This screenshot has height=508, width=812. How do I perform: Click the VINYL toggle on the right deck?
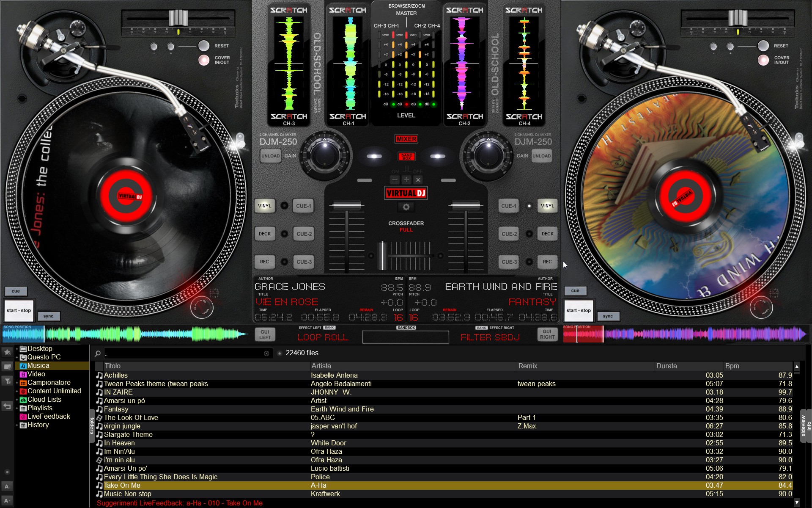pyautogui.click(x=546, y=206)
